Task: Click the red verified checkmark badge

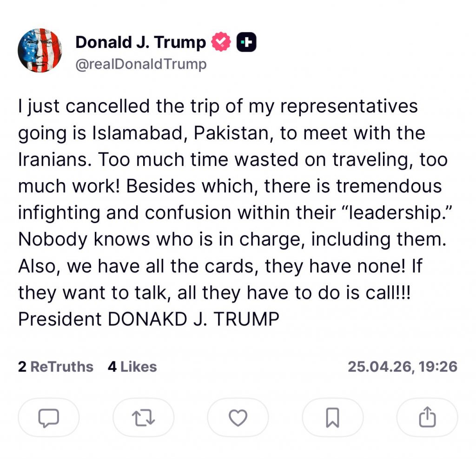Action: pyautogui.click(x=221, y=43)
